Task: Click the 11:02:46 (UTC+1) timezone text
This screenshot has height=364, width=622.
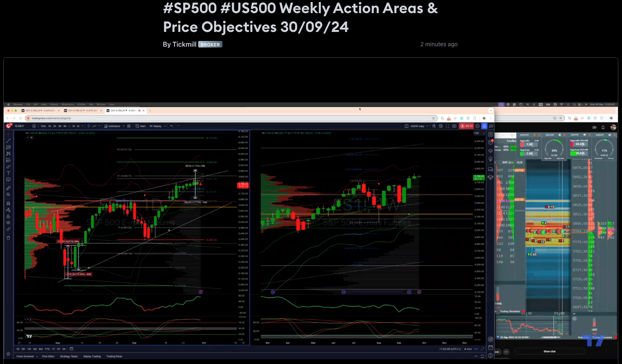Action: [450, 349]
